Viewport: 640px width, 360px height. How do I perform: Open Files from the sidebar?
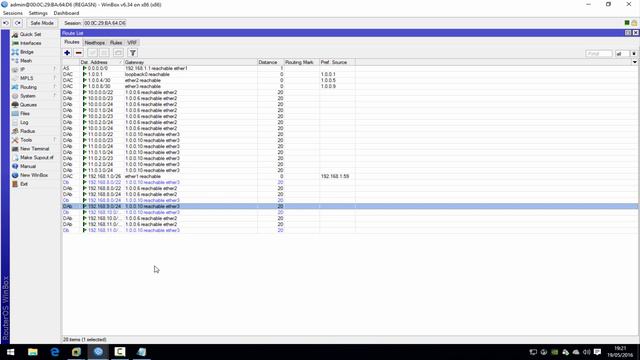[x=24, y=113]
